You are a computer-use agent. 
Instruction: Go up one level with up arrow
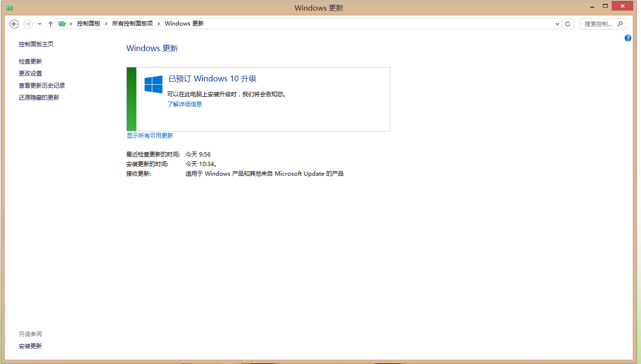click(51, 24)
